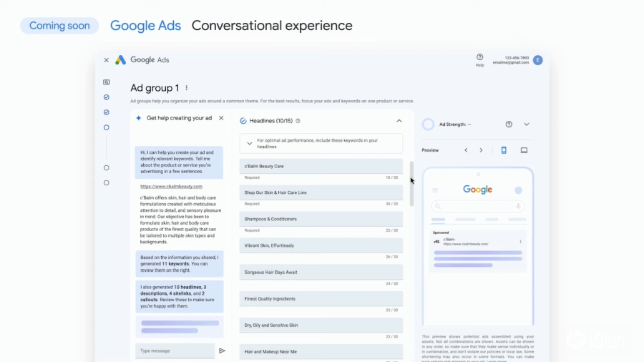Image resolution: width=644 pixels, height=362 pixels.
Task: Select the first tab in preview search results
Action: tap(438, 220)
